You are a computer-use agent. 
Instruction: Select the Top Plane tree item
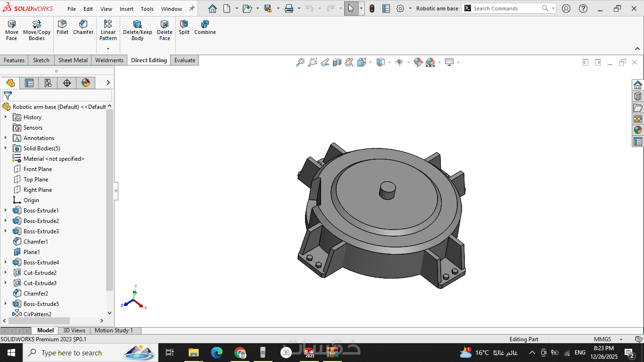coord(36,180)
